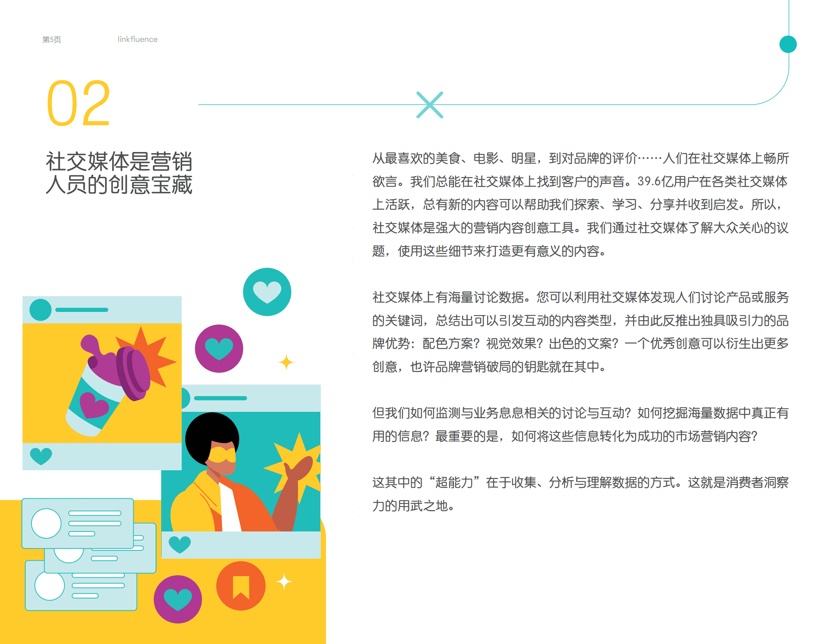
Task: Click the large teal heart like icon
Action: pos(267,292)
